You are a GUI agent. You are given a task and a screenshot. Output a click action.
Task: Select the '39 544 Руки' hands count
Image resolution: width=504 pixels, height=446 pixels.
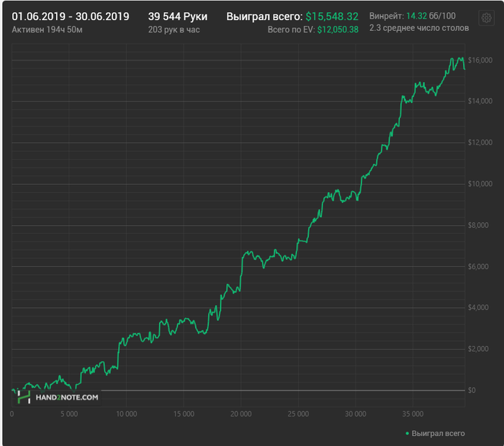[178, 17]
